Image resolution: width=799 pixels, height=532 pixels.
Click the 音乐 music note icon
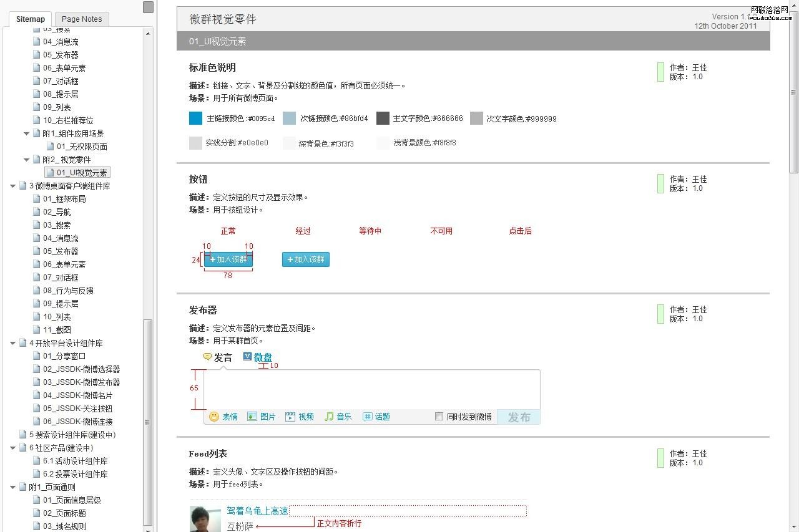coord(329,417)
